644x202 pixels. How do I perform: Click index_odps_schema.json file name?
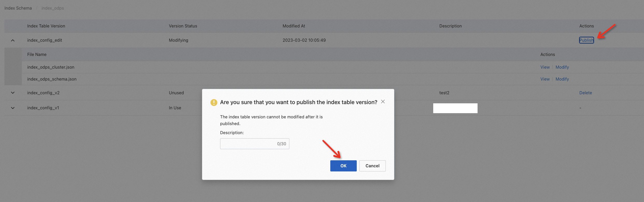(x=52, y=79)
